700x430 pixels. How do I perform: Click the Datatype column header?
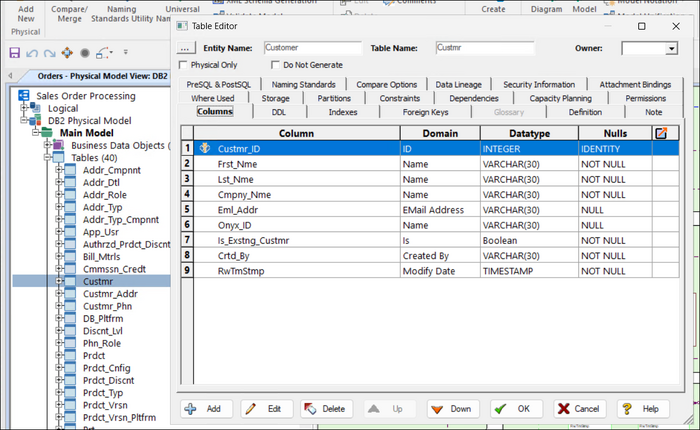click(529, 133)
